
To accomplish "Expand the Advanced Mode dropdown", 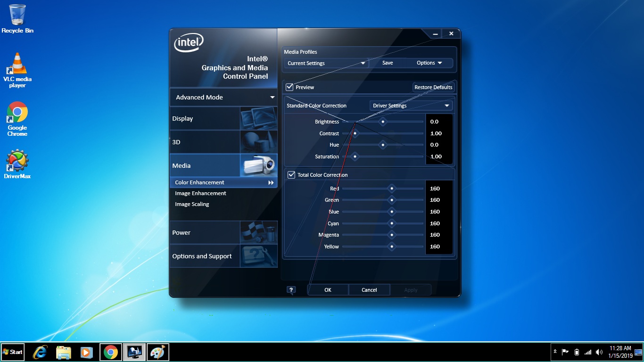I will [x=223, y=97].
